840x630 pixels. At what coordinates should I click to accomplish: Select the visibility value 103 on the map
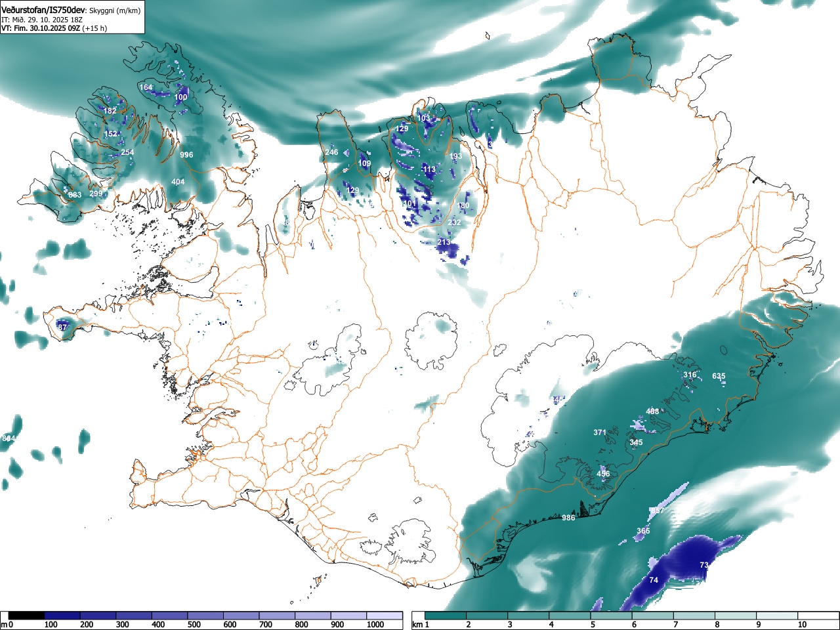(x=424, y=118)
